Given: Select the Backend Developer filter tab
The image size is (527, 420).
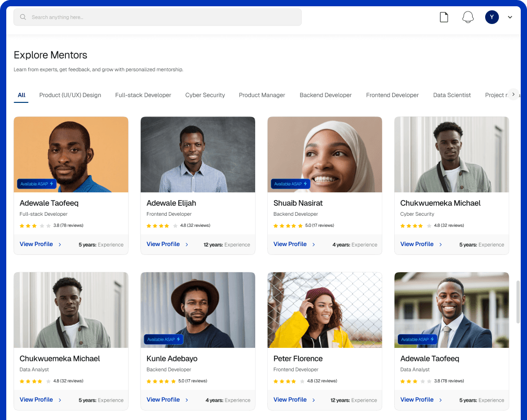Looking at the screenshot, I should click(325, 95).
